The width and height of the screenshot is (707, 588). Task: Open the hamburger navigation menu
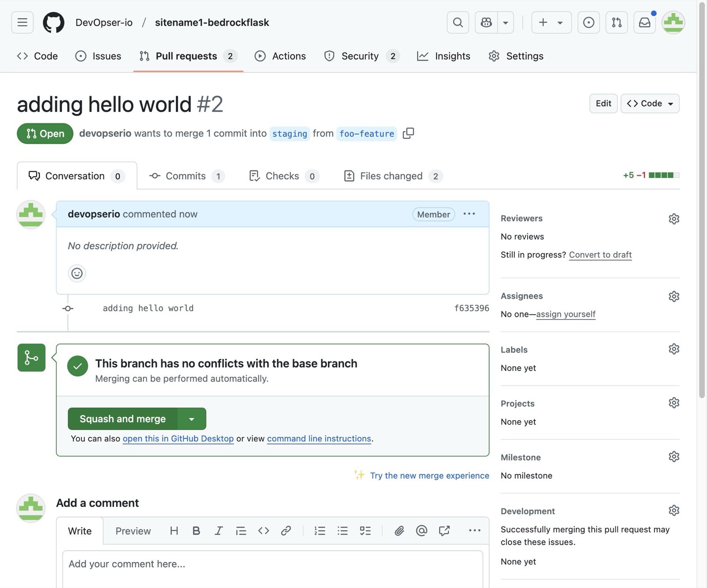(x=23, y=23)
